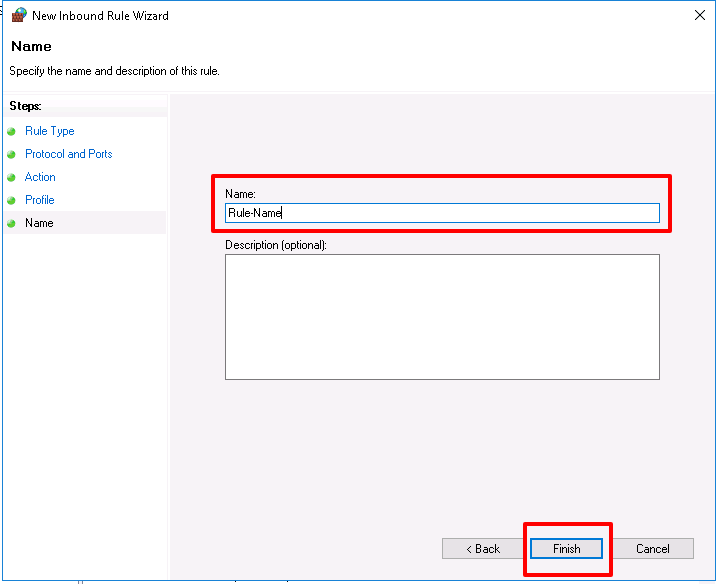Image resolution: width=716 pixels, height=584 pixels.
Task: Cancel the inbound rule wizard
Action: click(653, 548)
